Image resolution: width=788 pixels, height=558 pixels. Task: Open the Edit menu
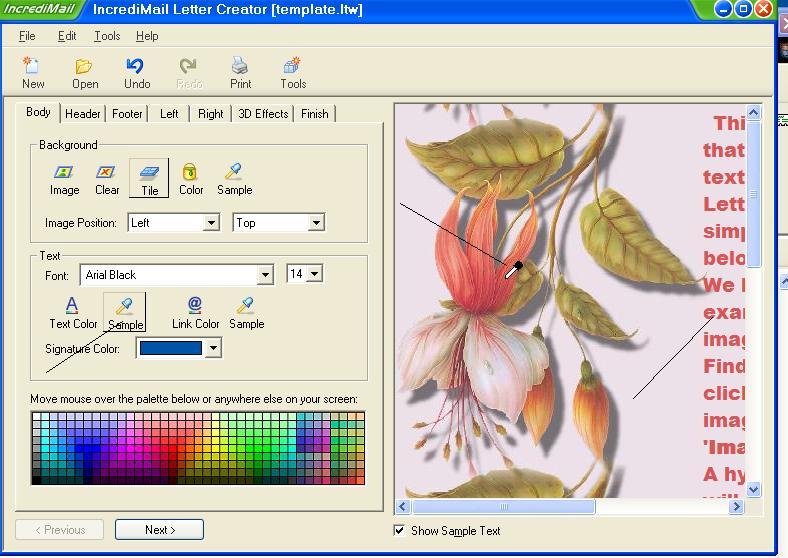(x=67, y=36)
